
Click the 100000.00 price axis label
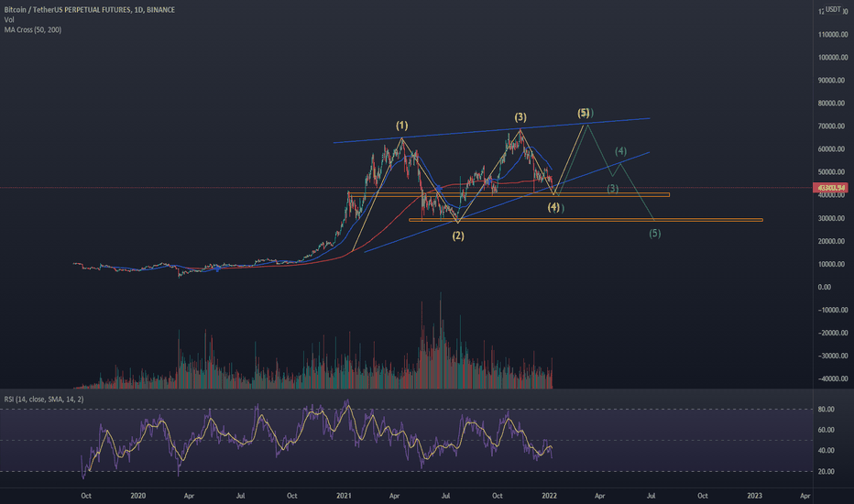833,57
